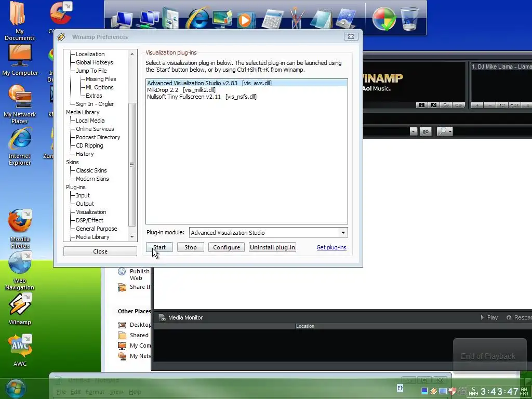Click Play in Media Monitor bar
Viewport: 532px width, 399px height.
[489, 317]
